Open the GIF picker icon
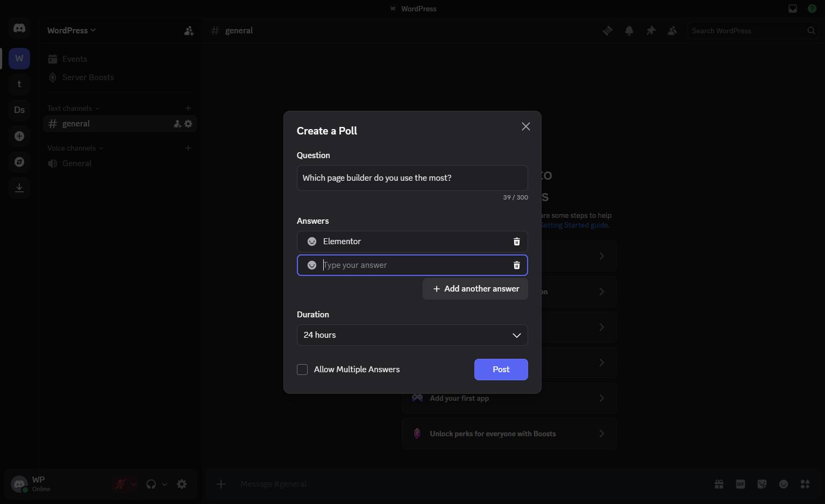This screenshot has height=504, width=825. point(741,484)
